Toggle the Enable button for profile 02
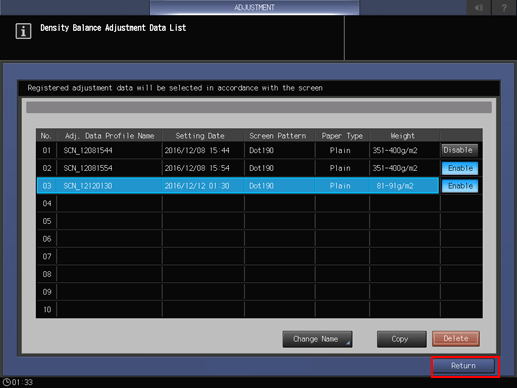517x388 pixels. pyautogui.click(x=460, y=168)
